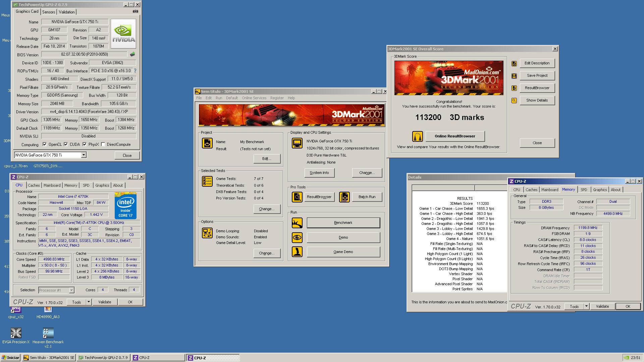Open the cpuz_x32 desktop icon
Viewport: 644px width, 362px height.
16,310
